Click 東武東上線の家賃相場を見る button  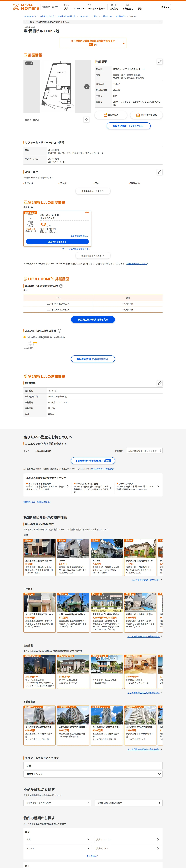93,319
